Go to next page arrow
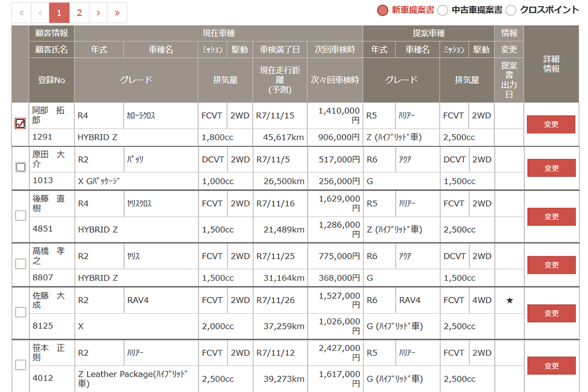This screenshot has height=392, width=588. 98,13
